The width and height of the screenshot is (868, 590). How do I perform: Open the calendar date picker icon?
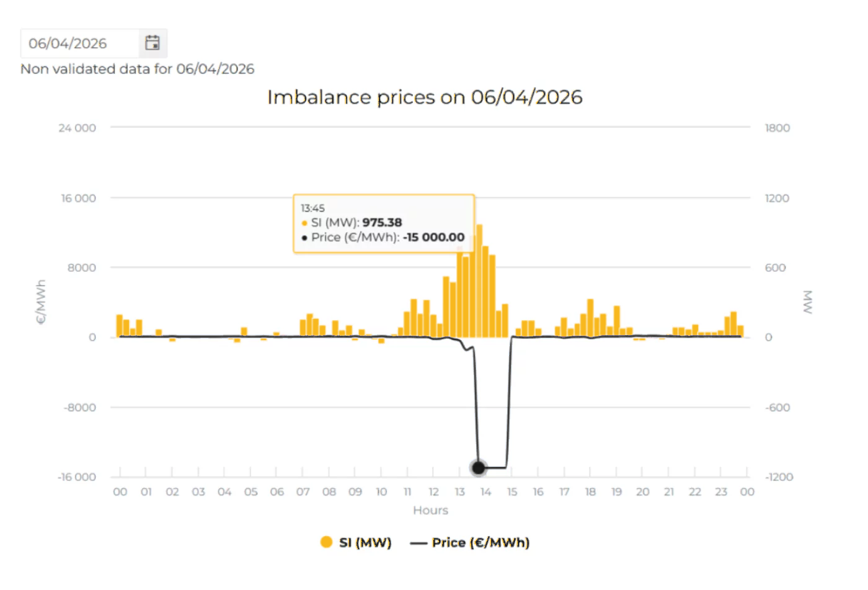[153, 43]
